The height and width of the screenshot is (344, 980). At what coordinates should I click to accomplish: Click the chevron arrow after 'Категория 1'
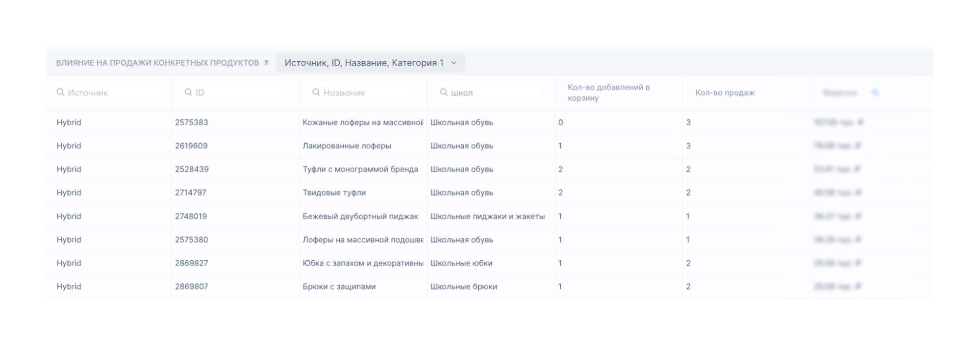(453, 63)
